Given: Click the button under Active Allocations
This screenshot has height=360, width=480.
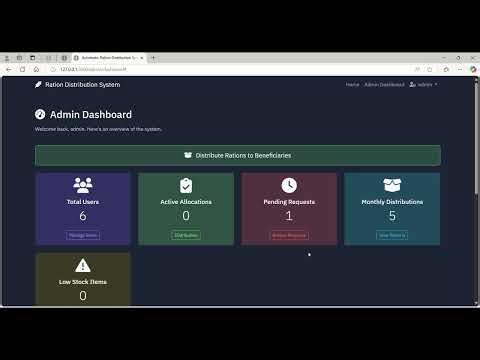Looking at the screenshot, I should click(186, 235).
